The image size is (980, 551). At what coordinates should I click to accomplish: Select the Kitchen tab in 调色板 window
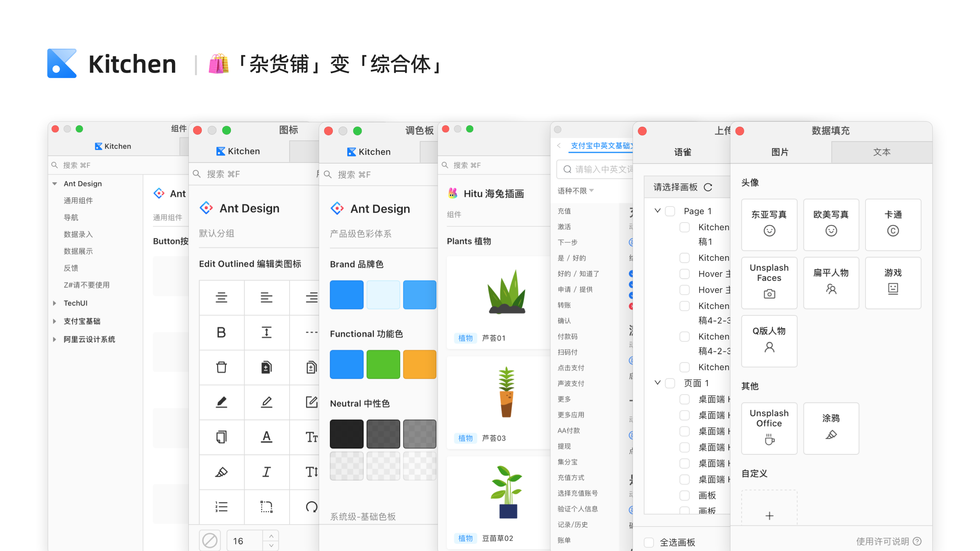[x=369, y=151]
